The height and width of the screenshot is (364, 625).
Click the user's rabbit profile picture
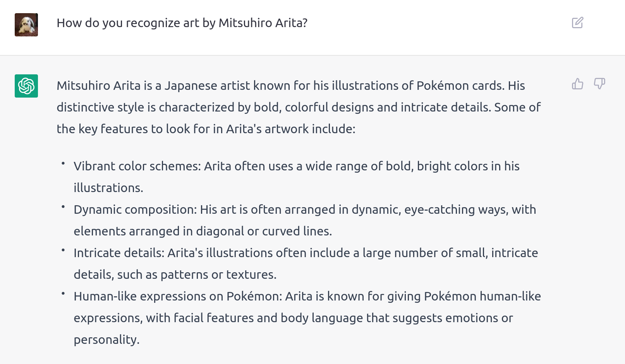[26, 25]
